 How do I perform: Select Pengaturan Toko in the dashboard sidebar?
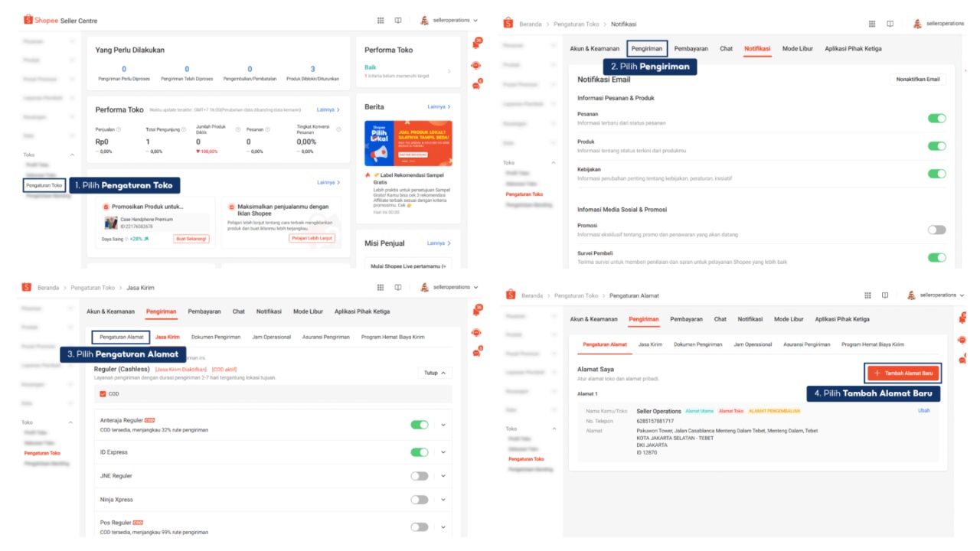click(x=44, y=185)
